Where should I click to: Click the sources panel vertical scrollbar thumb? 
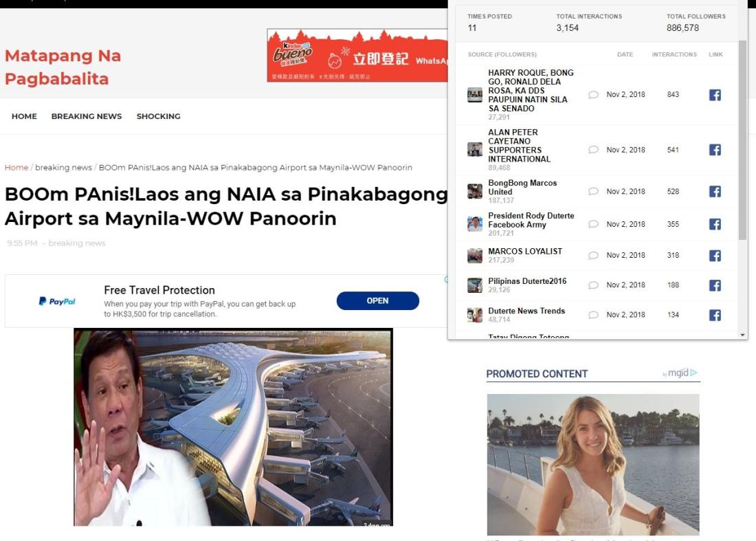(x=742, y=140)
